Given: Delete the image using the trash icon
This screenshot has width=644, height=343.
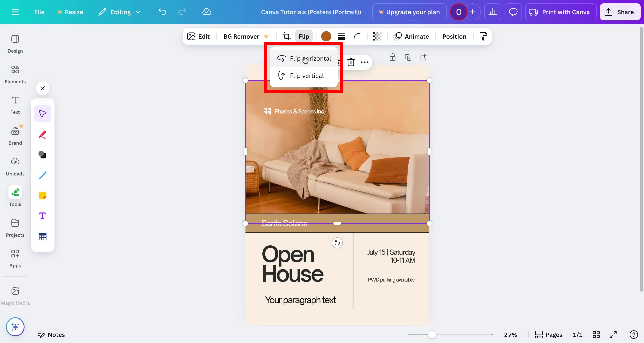Looking at the screenshot, I should coord(351,62).
